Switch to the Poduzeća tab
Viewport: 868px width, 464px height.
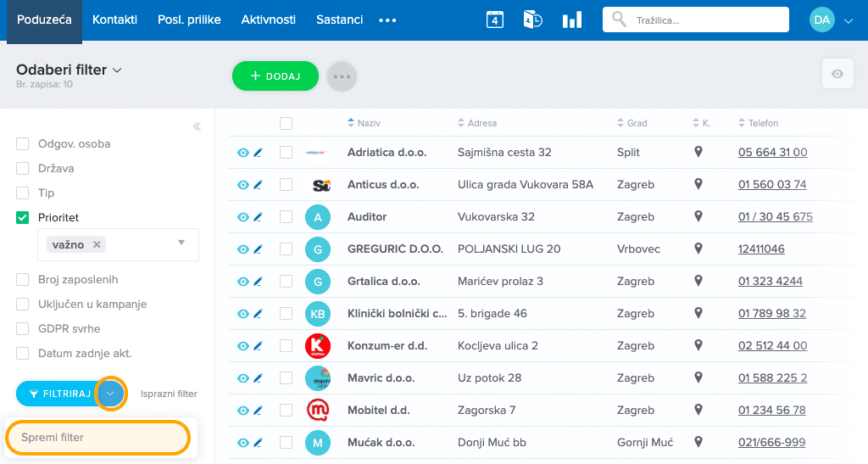(x=44, y=20)
